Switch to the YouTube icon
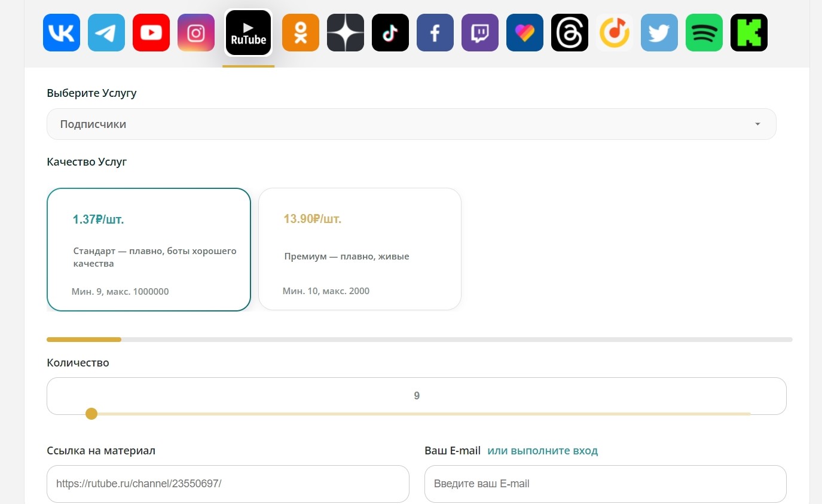Screen dimensions: 822x504 click(151, 32)
